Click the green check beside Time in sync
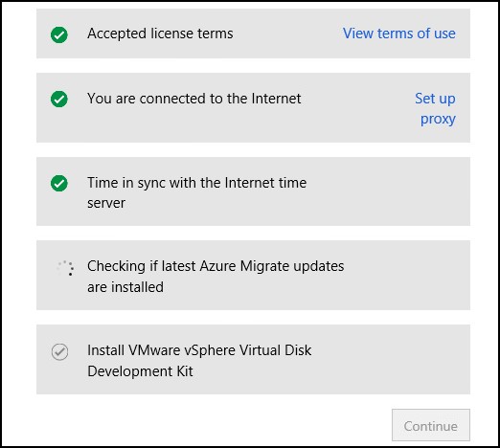500x448 pixels. (x=59, y=183)
